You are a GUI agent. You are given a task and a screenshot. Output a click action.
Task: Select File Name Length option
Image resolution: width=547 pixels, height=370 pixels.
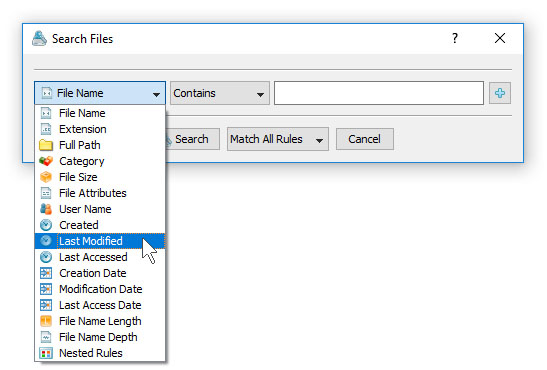[100, 321]
